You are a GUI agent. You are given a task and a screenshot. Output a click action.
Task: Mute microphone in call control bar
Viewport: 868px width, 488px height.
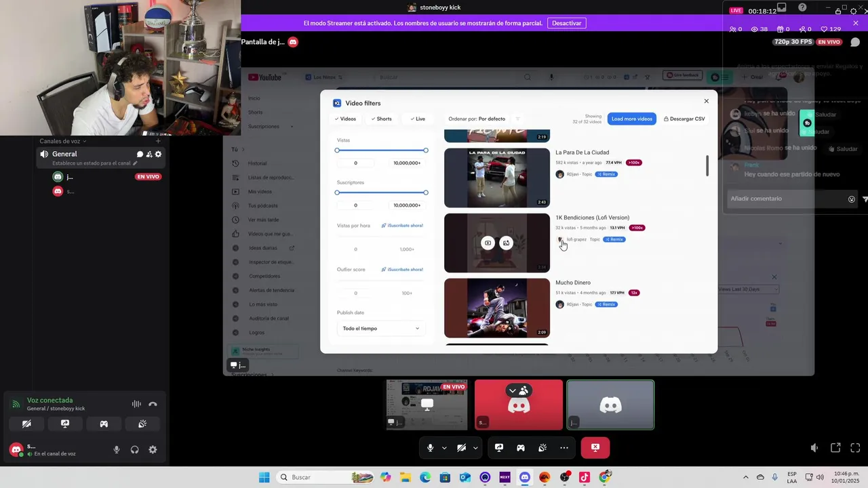point(430,448)
